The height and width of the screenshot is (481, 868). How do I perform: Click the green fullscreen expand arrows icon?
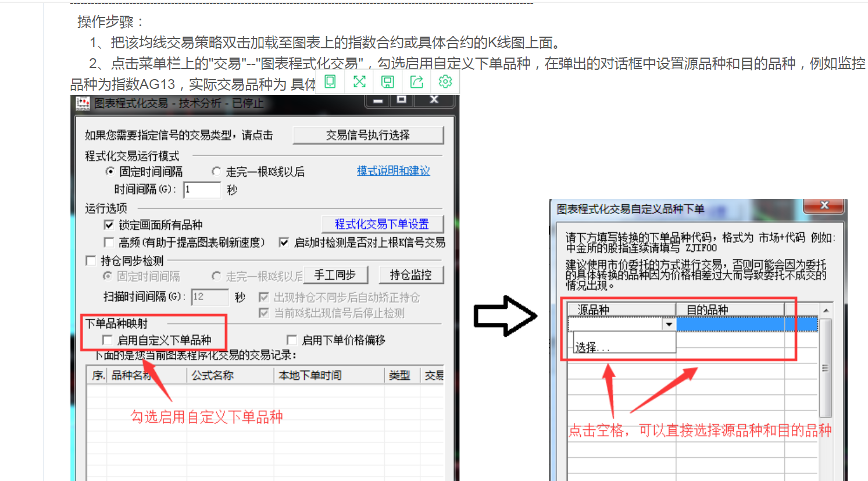tap(359, 81)
